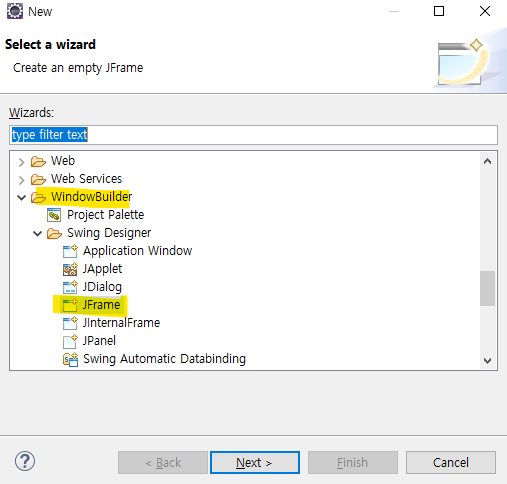Pick the JDialog wizard icon
Screen dimensions: 507x484
tap(70, 287)
